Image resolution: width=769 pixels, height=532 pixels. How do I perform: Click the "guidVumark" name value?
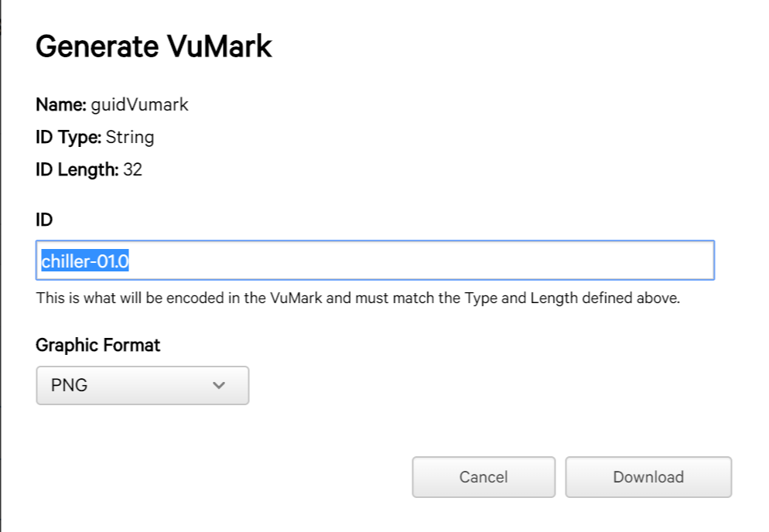139,104
